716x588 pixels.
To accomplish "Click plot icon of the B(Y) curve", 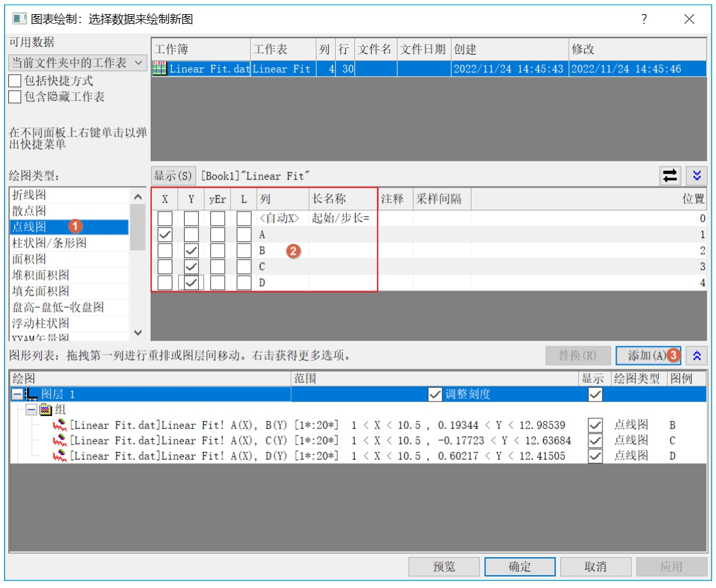I will pyautogui.click(x=60, y=425).
